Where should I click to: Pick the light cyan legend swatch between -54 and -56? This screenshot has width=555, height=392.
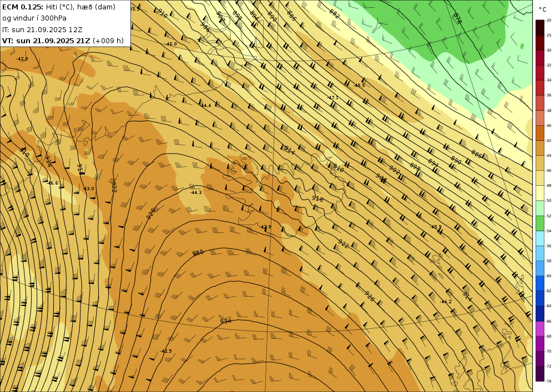click(540, 238)
